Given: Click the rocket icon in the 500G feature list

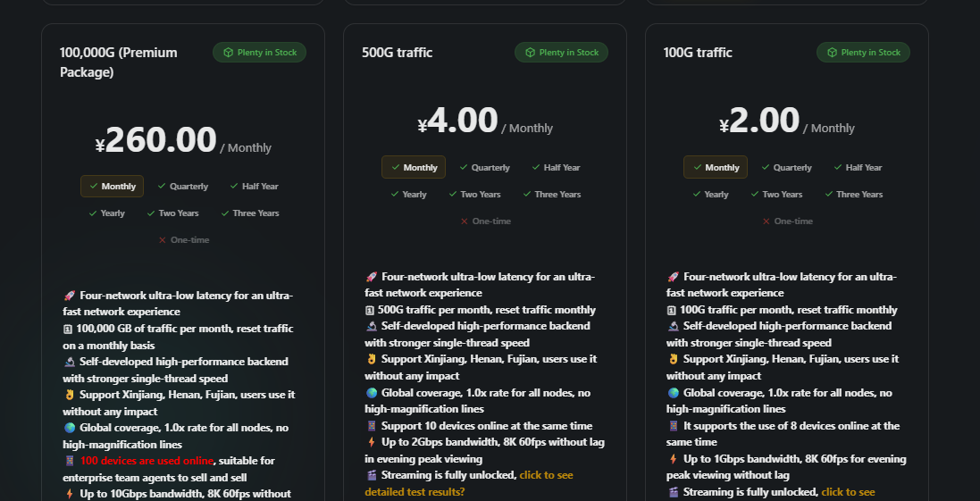Looking at the screenshot, I should [371, 277].
